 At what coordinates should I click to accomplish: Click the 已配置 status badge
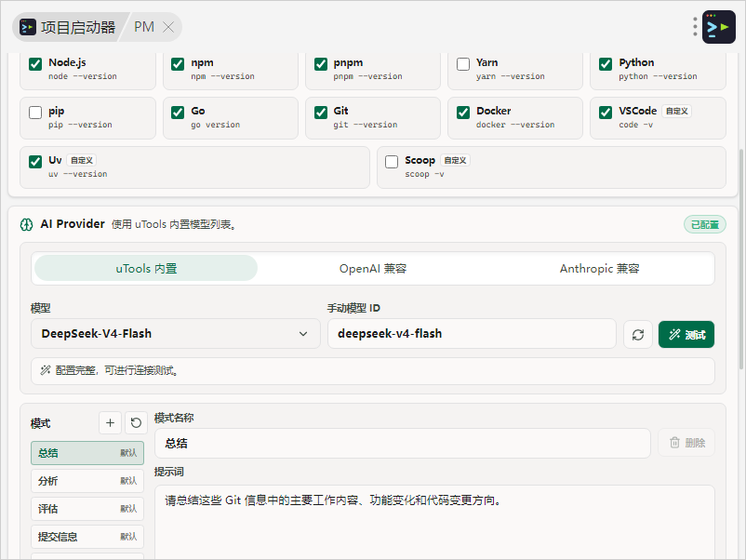pos(705,224)
